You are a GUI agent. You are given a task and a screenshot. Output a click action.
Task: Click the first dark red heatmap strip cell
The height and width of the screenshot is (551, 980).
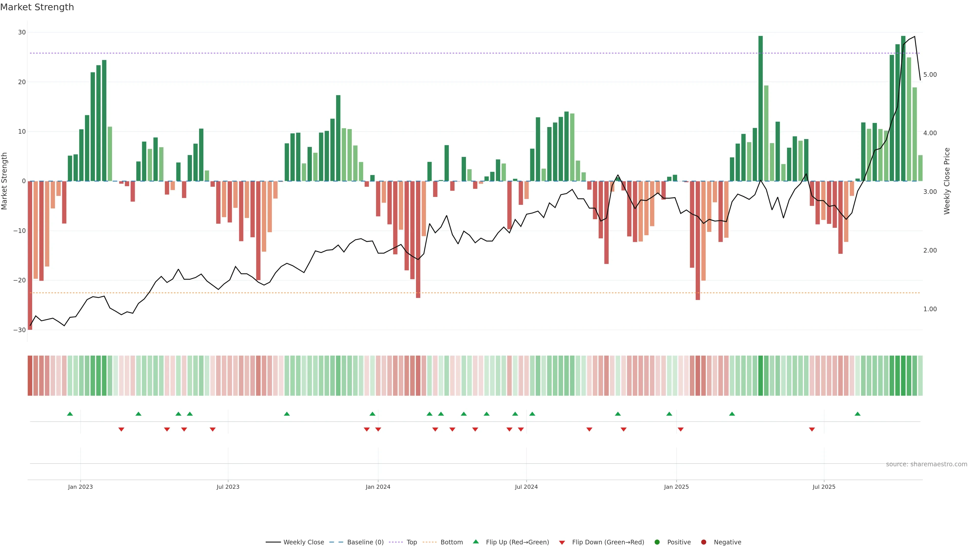[x=30, y=375]
